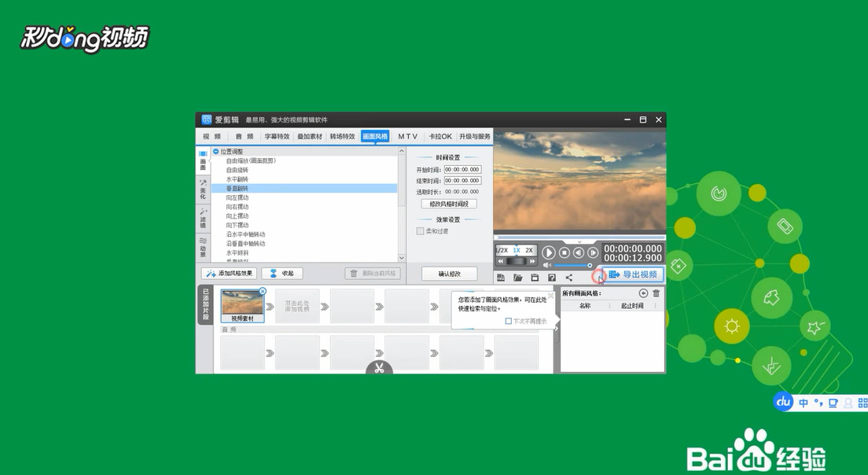
Task: Stop the preview playback
Action: coord(564,253)
